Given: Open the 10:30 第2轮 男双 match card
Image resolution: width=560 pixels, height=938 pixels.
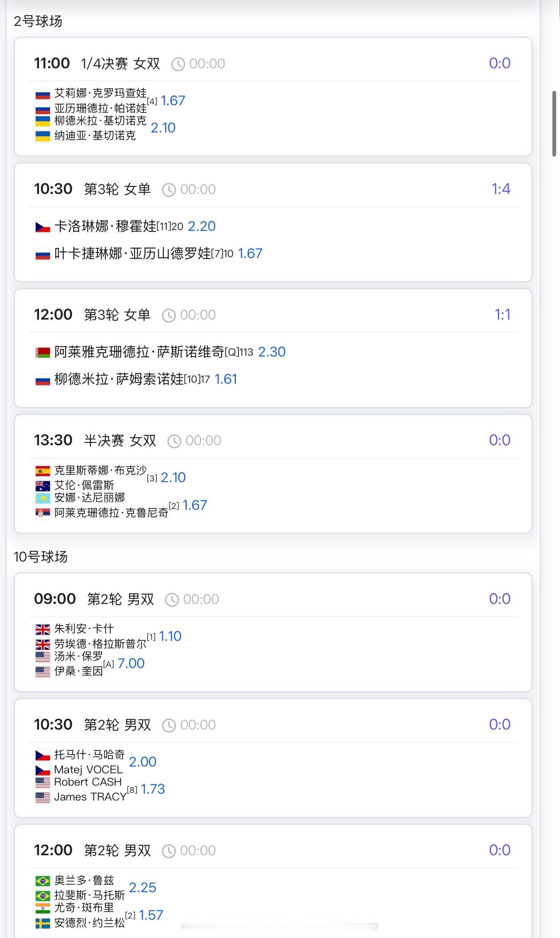Looking at the screenshot, I should 273,758.
